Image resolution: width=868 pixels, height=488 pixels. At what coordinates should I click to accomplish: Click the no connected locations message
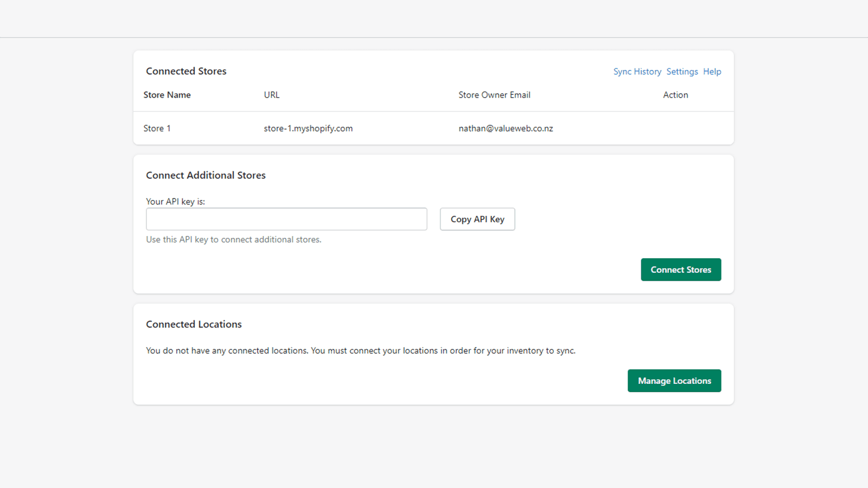click(x=360, y=351)
